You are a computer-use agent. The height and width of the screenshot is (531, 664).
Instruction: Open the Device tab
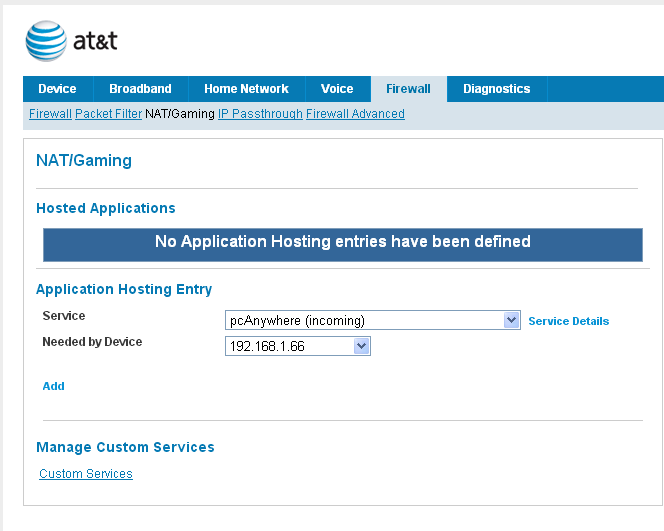(x=57, y=89)
